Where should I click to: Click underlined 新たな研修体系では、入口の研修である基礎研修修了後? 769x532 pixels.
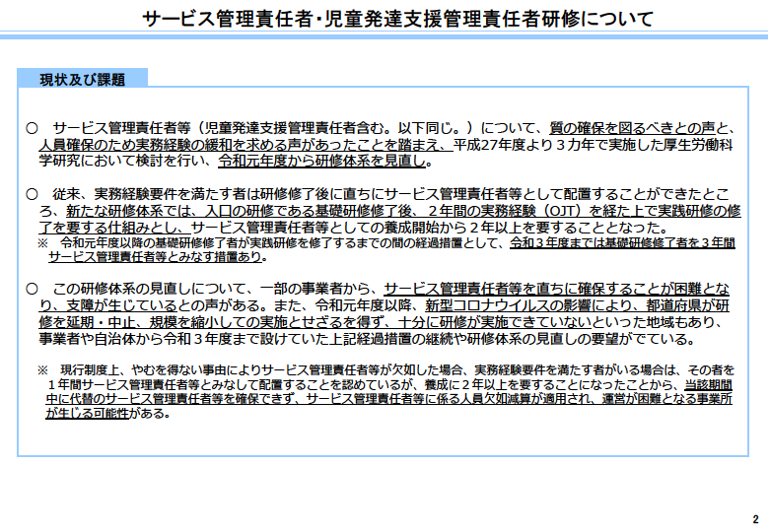tap(241, 211)
